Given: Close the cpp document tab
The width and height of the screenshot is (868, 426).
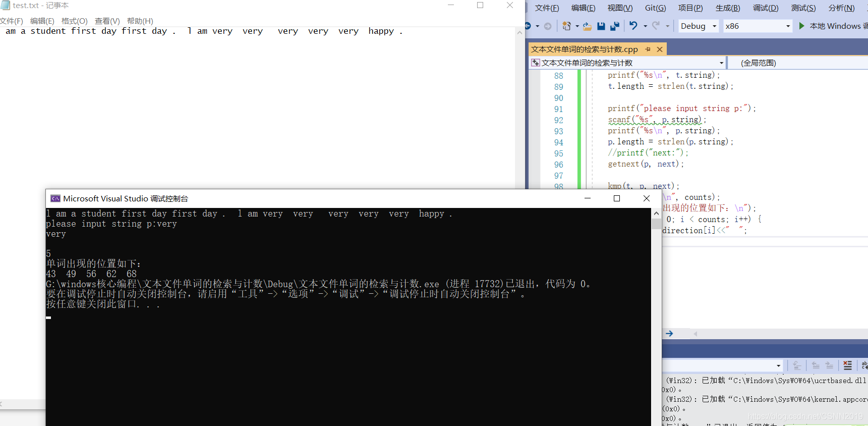Looking at the screenshot, I should tap(659, 49).
